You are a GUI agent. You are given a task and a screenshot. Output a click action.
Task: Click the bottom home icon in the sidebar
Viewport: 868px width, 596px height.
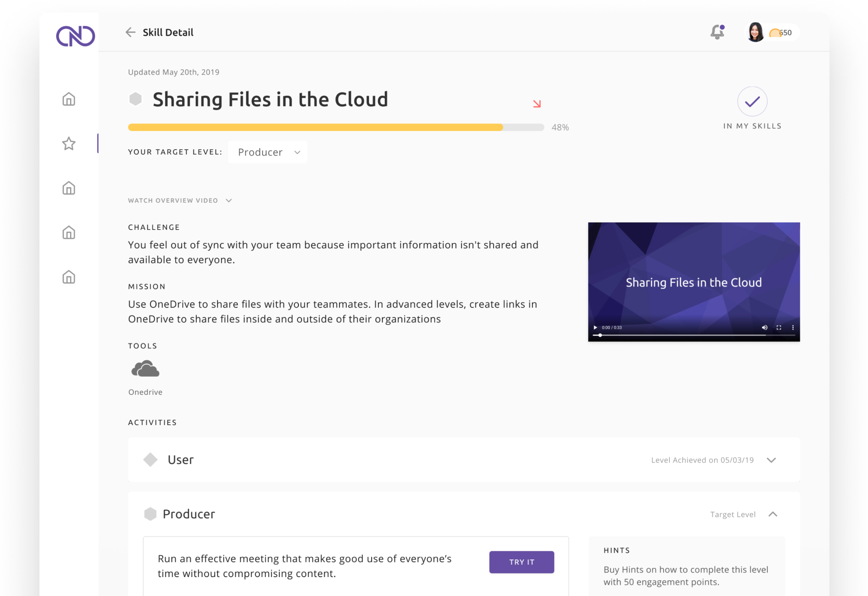[x=69, y=277]
